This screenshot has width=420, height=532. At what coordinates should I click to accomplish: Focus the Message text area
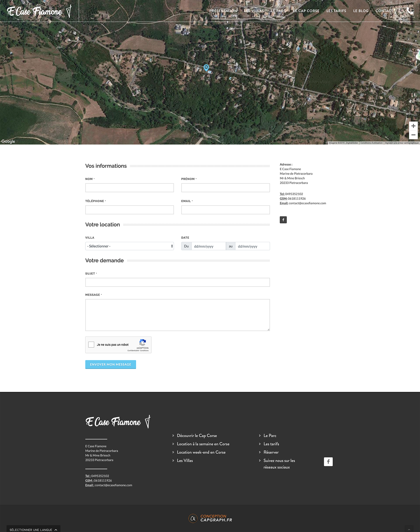point(177,315)
